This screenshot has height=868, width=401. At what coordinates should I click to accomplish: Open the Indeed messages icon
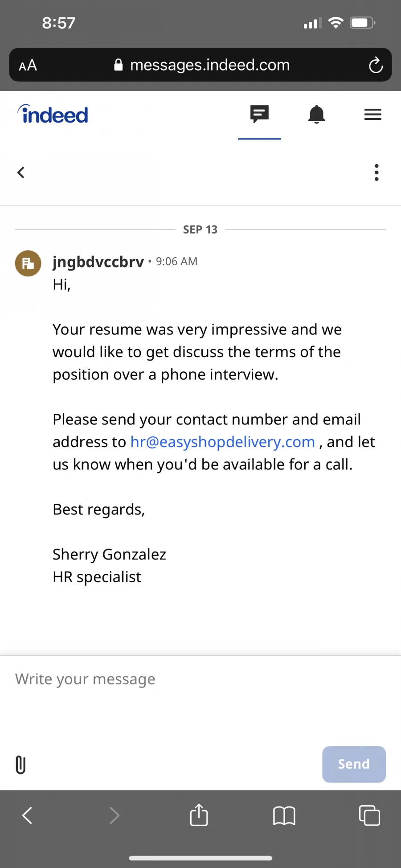[x=259, y=115]
